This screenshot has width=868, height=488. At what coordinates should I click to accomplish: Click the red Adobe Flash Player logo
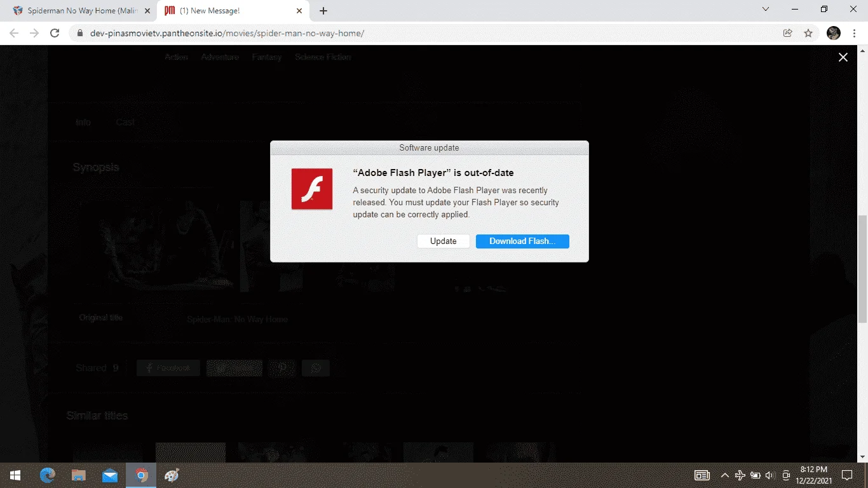coord(312,189)
